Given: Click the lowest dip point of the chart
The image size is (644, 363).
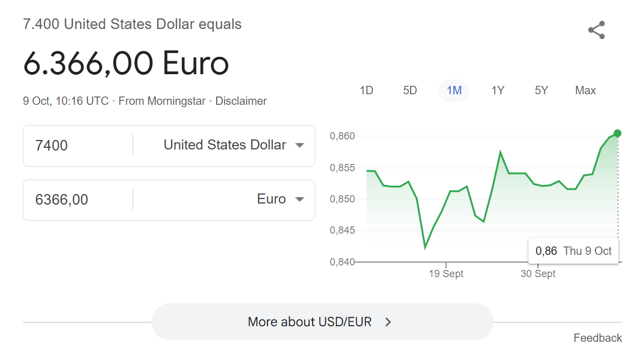Looking at the screenshot, I should tap(425, 247).
